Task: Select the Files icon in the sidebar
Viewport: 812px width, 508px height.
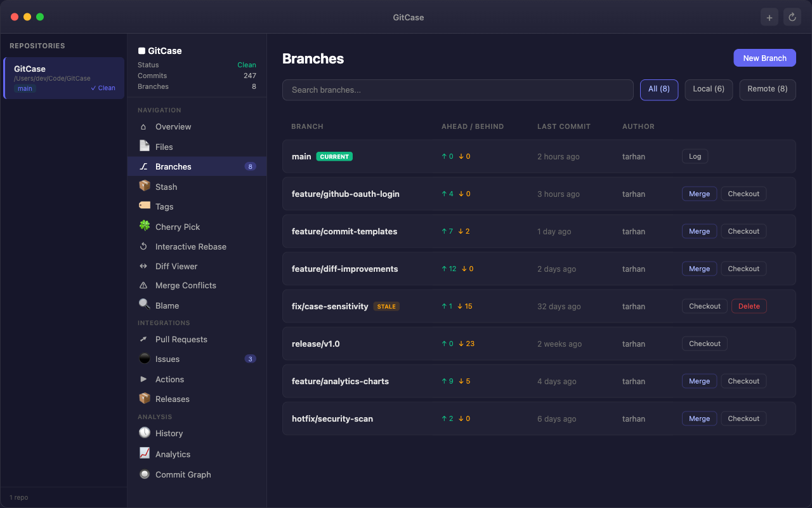Action: (x=145, y=146)
